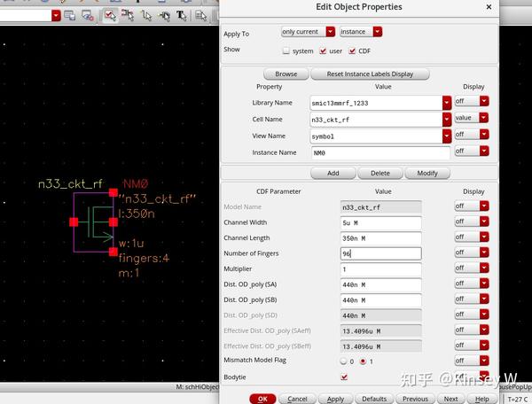This screenshot has width=532, height=404.
Task: Click the window layout icon beside the workspace combo
Action: (70, 16)
